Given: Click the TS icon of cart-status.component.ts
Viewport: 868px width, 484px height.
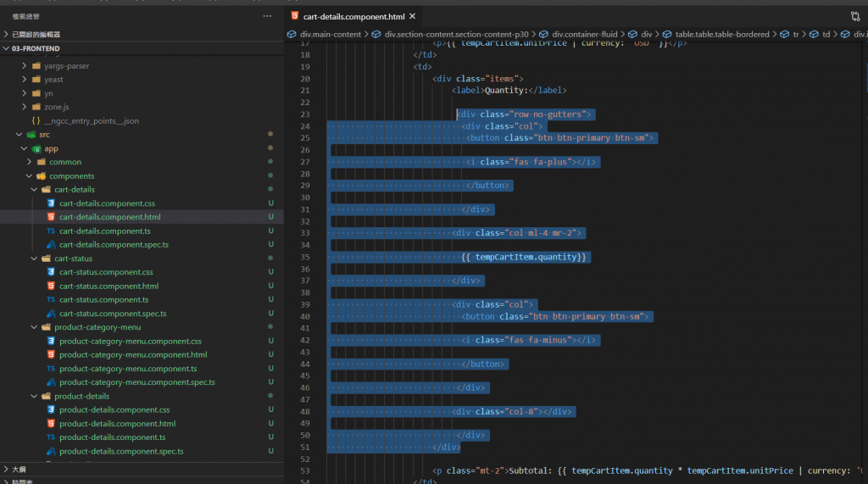Looking at the screenshot, I should click(51, 299).
